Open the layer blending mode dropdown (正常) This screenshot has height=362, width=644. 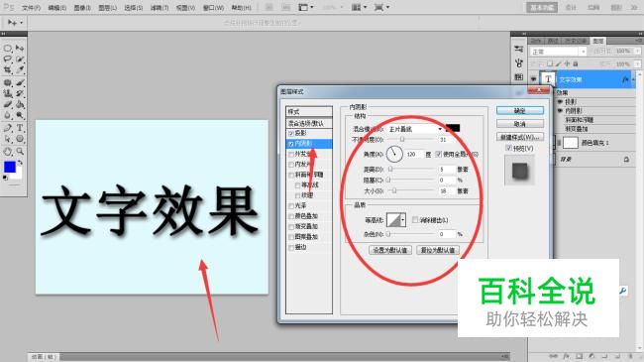click(x=559, y=52)
